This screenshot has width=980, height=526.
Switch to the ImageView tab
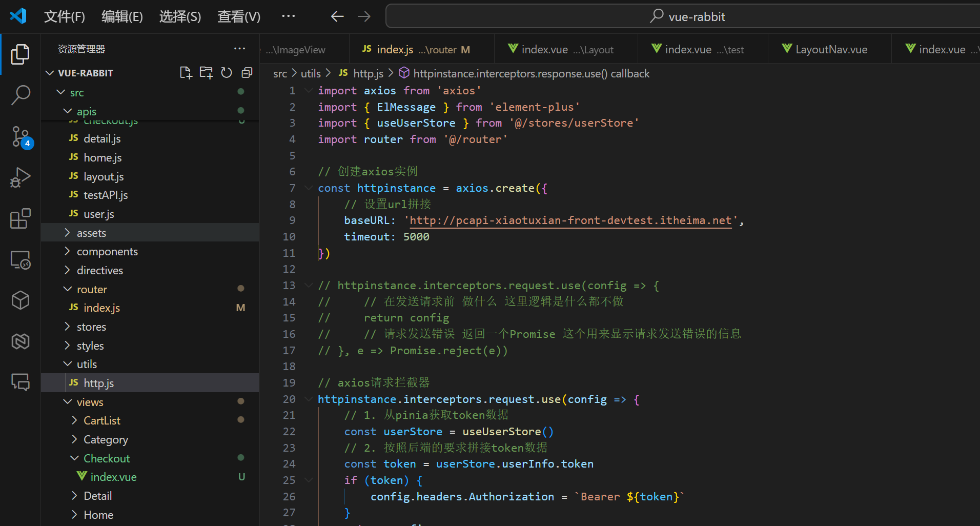click(304, 49)
